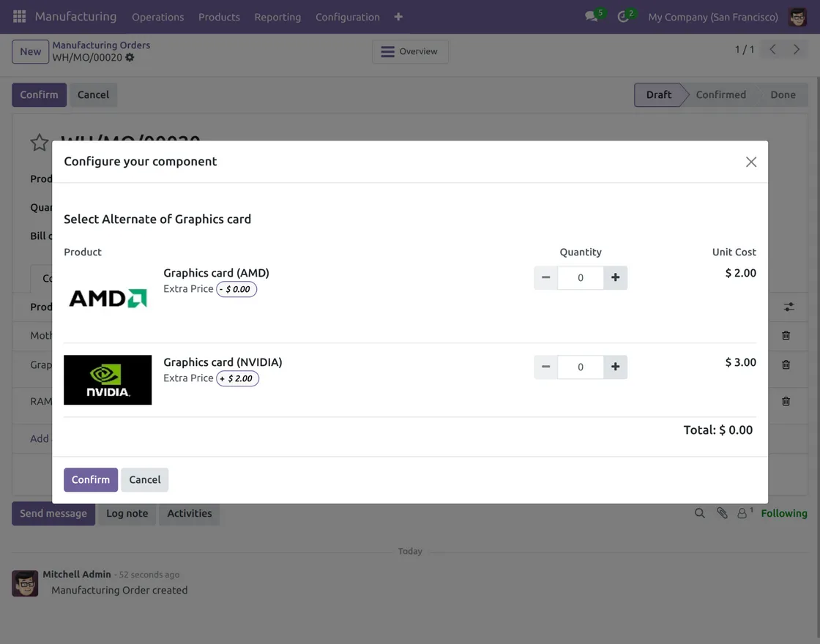Viewport: 820px width, 644px height.
Task: Delete the Graphics card component row trash icon
Action: (786, 365)
